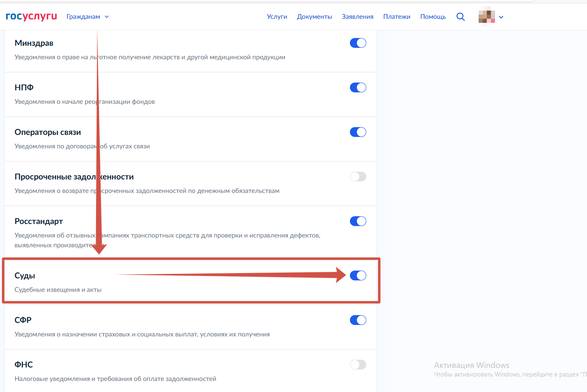587x392 pixels.
Task: Open the Гражданам dropdown
Action: (87, 17)
